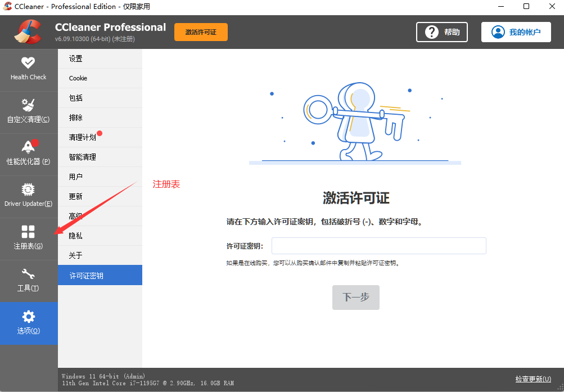This screenshot has width=564, height=392.
Task: Select the 许可证密钥 license key tab
Action: pyautogui.click(x=100, y=276)
